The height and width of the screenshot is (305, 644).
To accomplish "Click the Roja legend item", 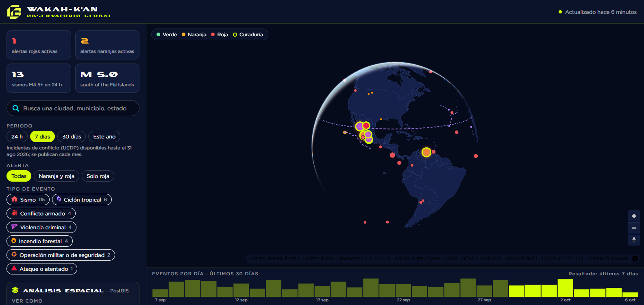I will point(220,35).
